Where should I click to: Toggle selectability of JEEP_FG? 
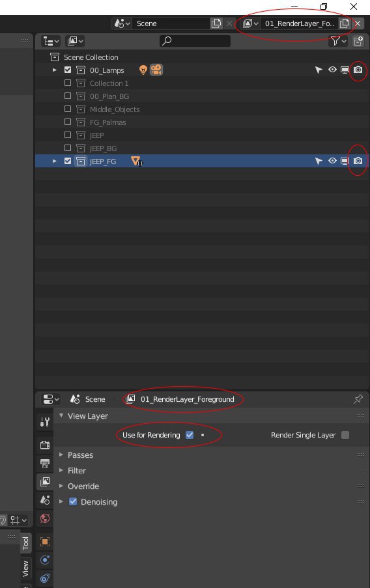click(319, 161)
